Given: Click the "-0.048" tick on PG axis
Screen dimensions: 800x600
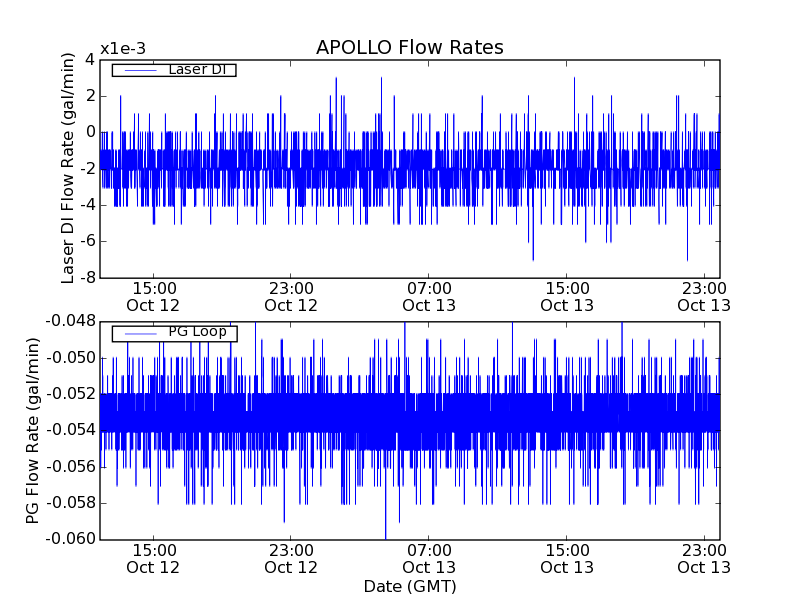Looking at the screenshot, I should (x=71, y=321).
